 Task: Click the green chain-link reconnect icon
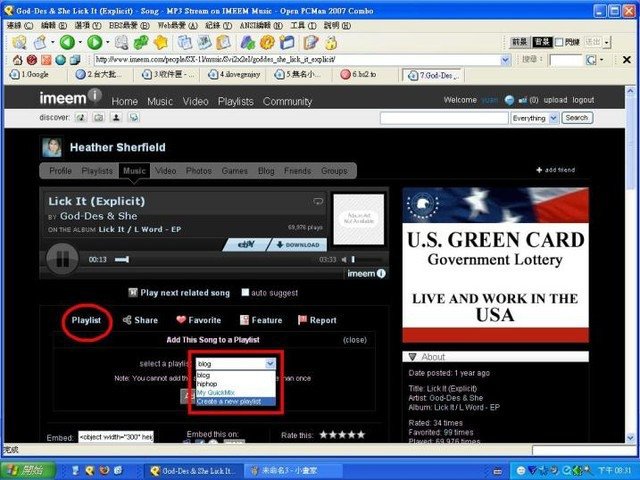click(141, 42)
